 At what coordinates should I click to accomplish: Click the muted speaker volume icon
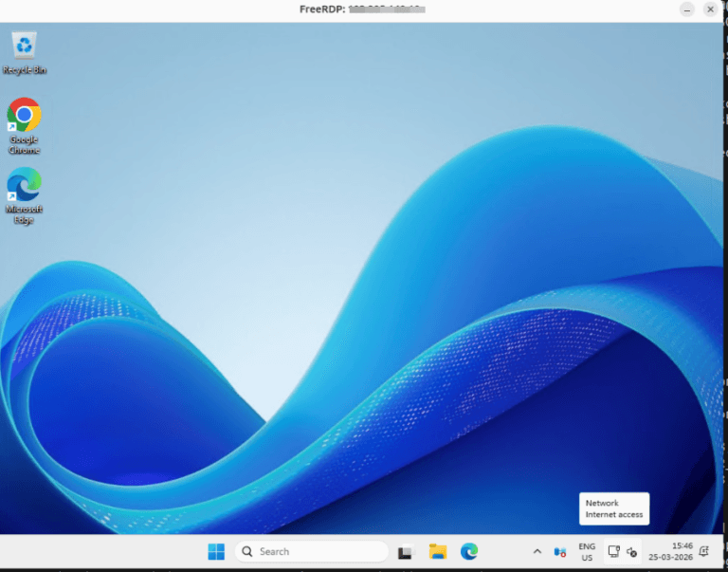tap(631, 552)
